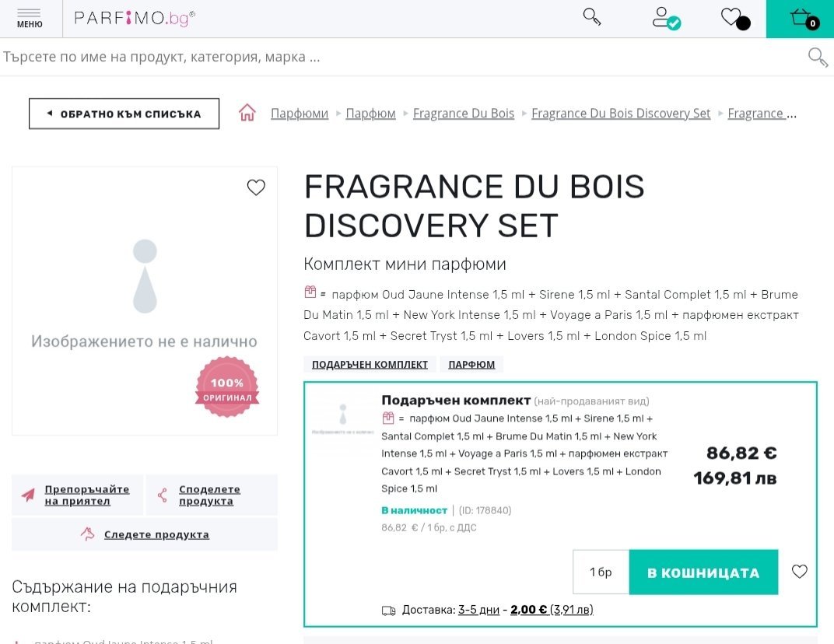Click the quantity field showing 1 бр

click(x=601, y=572)
